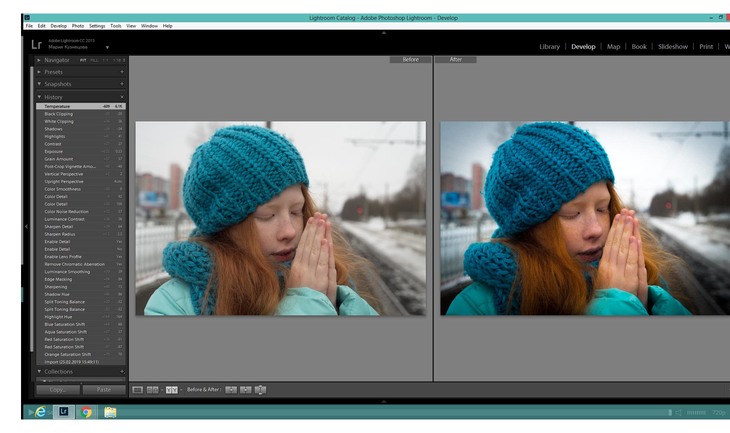
Task: Create a snapshot with plus icon
Action: [122, 84]
